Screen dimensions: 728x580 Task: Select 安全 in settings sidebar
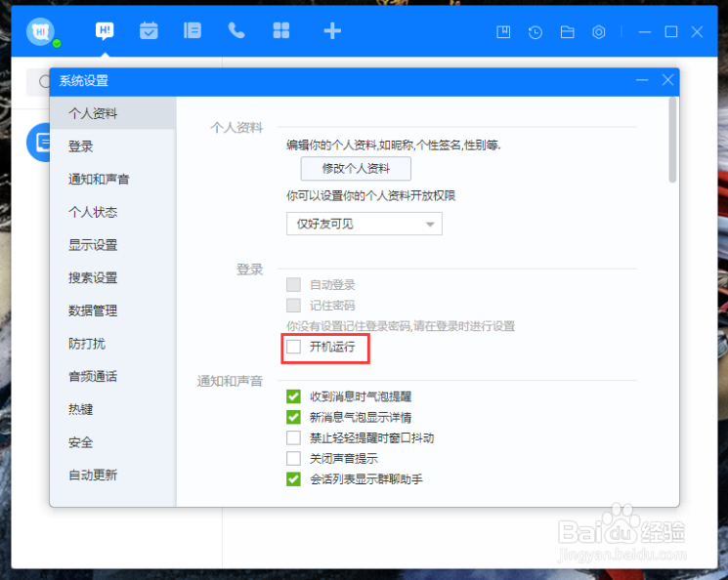click(112, 442)
